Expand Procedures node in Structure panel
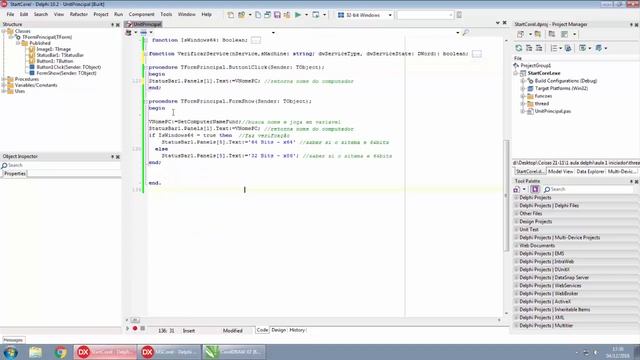This screenshot has width=640, height=360. [4, 79]
